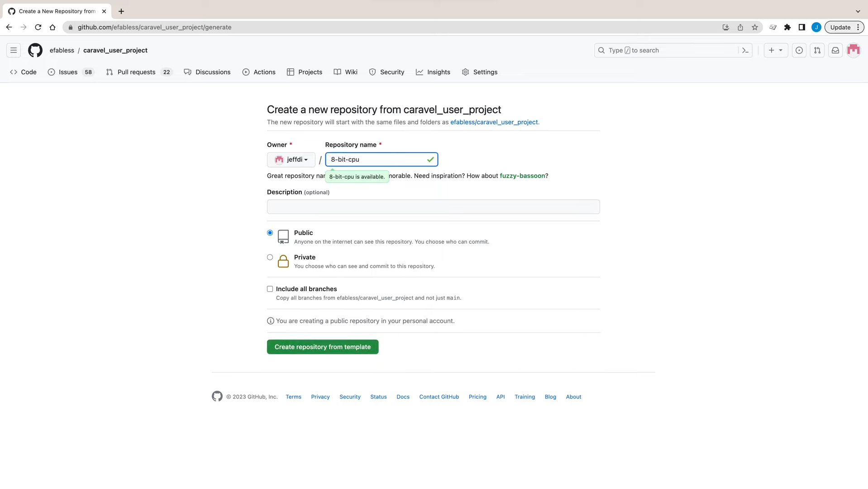Click the caravel_user_project breadcrumb link
The image size is (868, 489).
115,50
